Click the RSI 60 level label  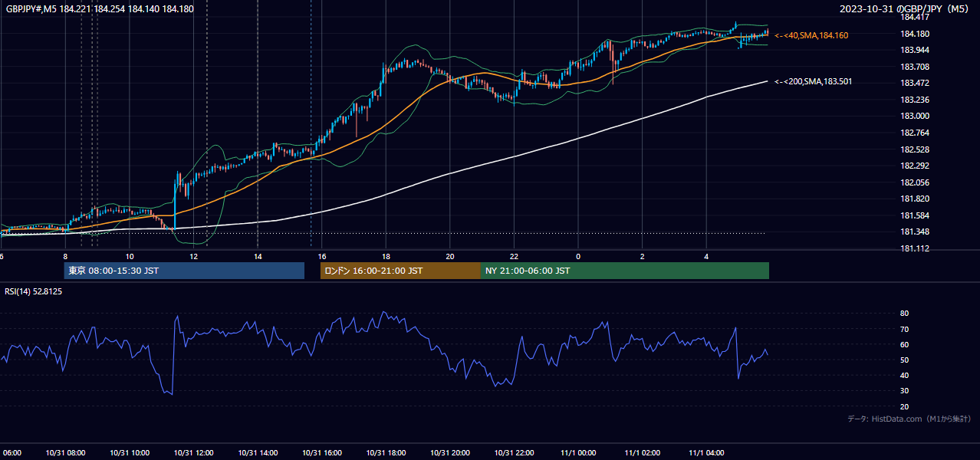point(904,344)
